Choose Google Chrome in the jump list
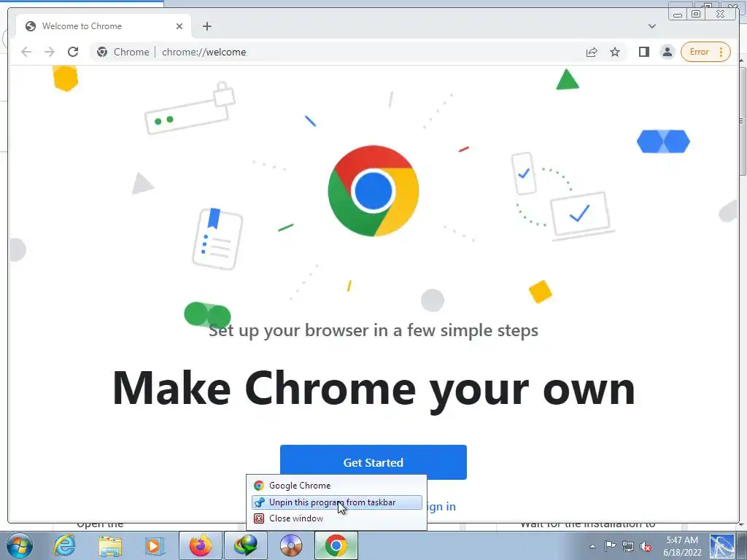Viewport: 747px width, 560px height. pos(336,486)
